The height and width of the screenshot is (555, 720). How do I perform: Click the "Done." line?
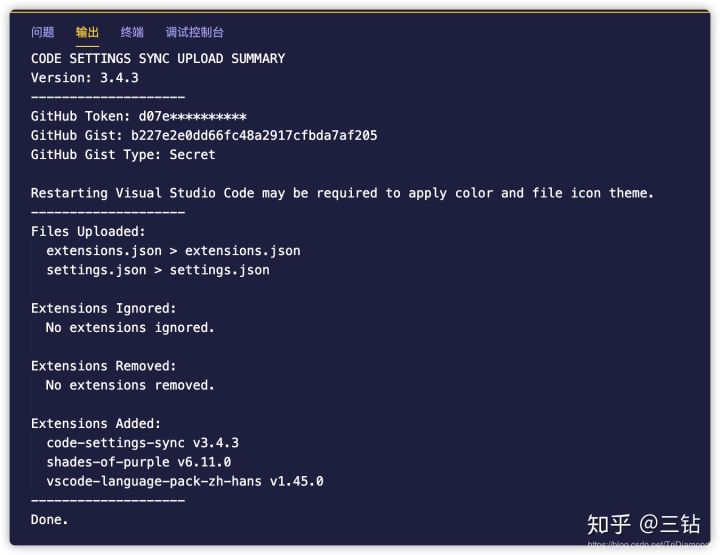tap(50, 520)
